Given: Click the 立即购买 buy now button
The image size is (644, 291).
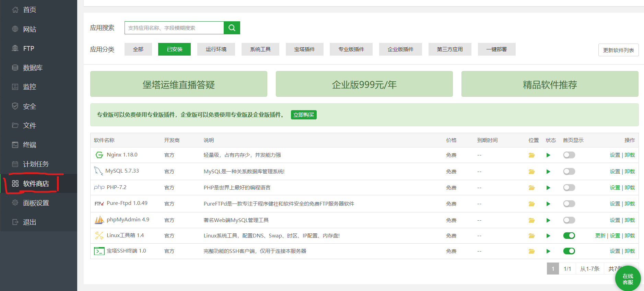Looking at the screenshot, I should (304, 115).
